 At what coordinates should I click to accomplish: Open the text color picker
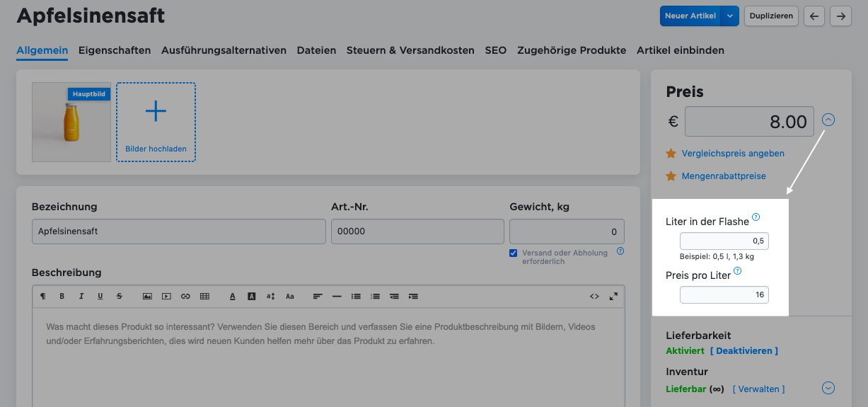pos(232,297)
